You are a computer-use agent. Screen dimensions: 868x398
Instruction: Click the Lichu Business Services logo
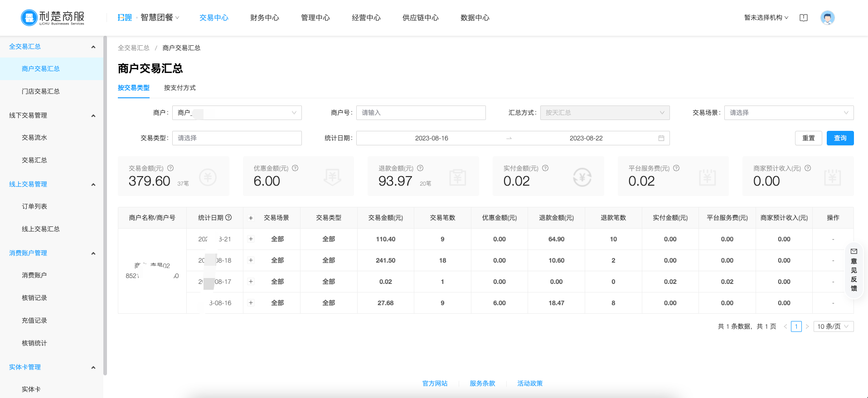coord(53,18)
